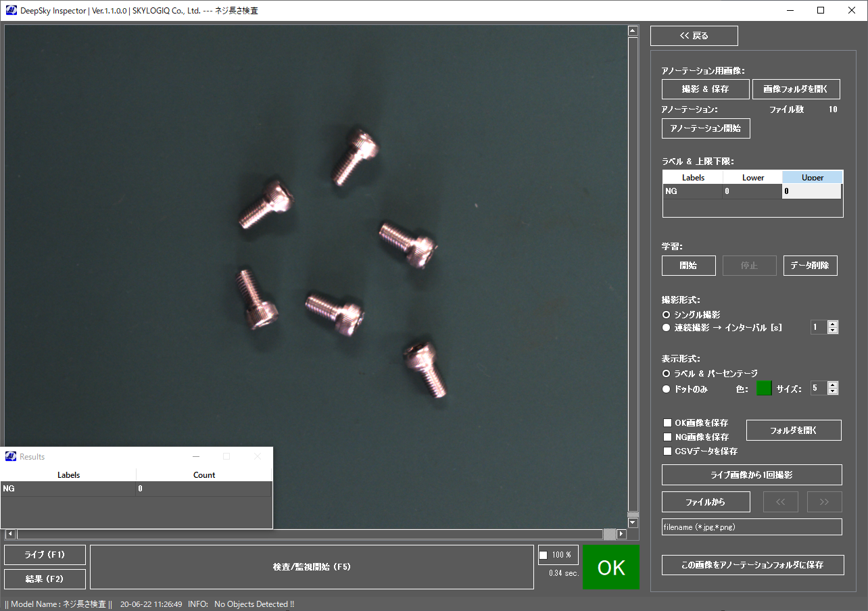The width and height of the screenshot is (868, 611).
Task: Click the green OK result indicator
Action: tap(611, 567)
